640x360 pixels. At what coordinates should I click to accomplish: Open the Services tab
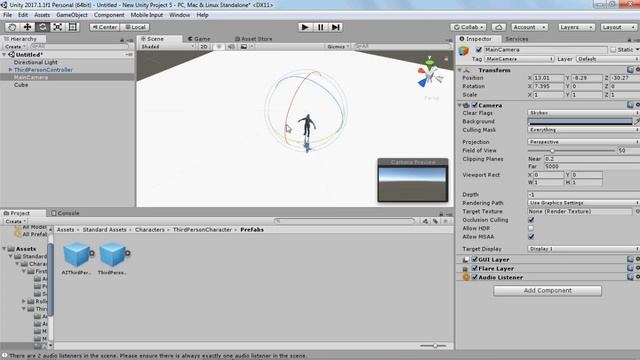tap(516, 39)
